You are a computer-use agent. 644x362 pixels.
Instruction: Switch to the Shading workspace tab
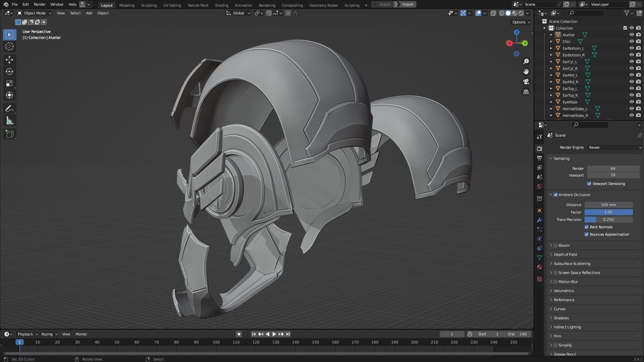222,5
